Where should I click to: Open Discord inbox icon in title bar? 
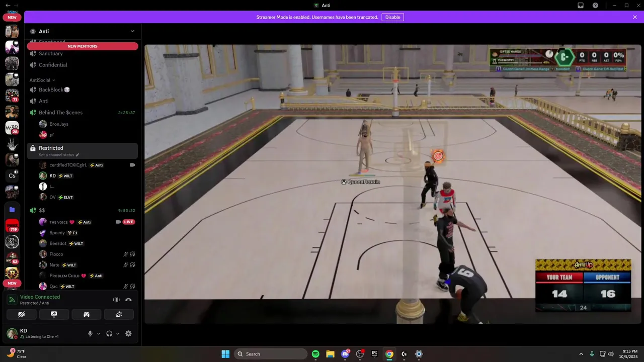point(581,6)
